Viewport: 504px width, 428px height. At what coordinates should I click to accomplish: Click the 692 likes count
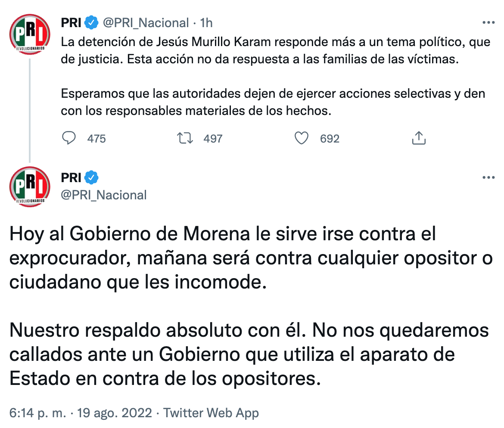coord(330,139)
